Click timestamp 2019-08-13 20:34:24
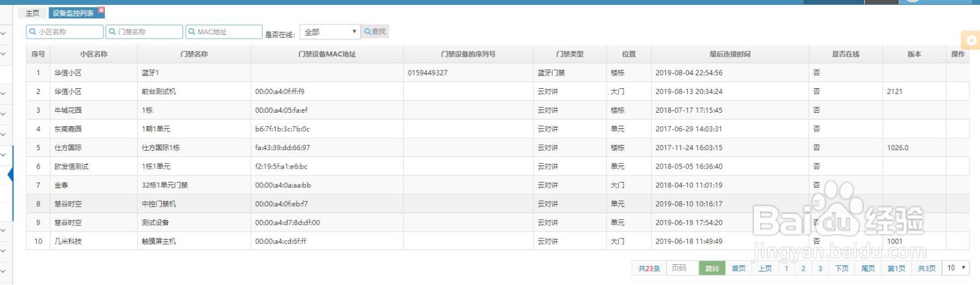This screenshot has height=285, width=980. pos(689,91)
